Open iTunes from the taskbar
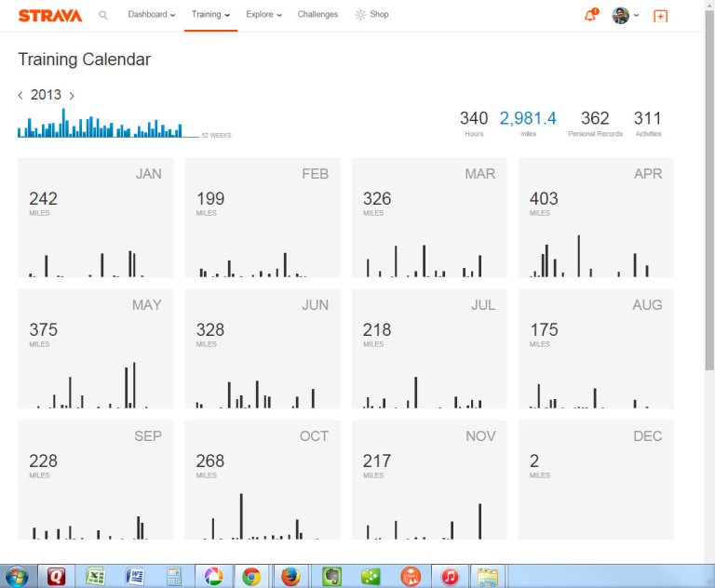715x588 pixels. coord(450,576)
